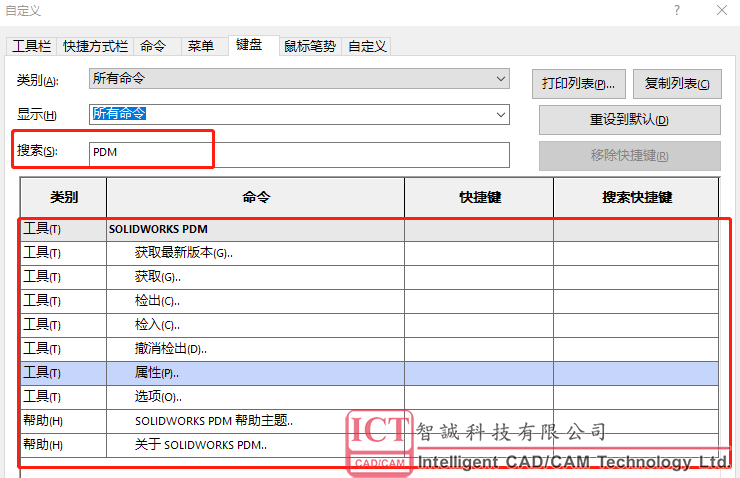740x478 pixels.
Task: Select the 关于 SOLIDWORKS PDM.. row
Action: coord(370,445)
